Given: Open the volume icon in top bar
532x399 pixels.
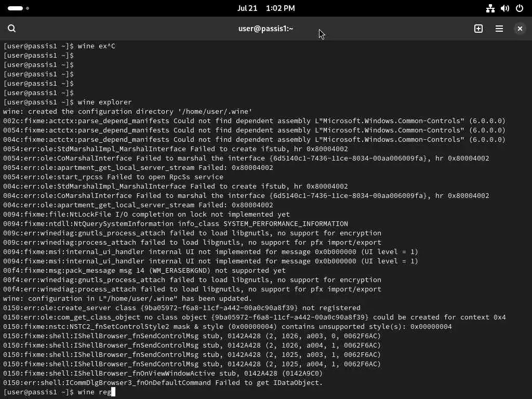Looking at the screenshot, I should [x=505, y=8].
